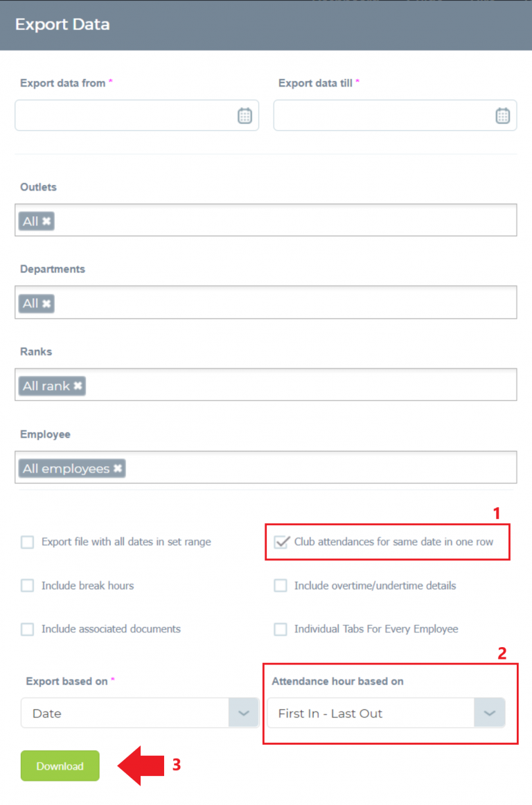Tick Include break hours checkbox
The image size is (532, 805).
27,586
